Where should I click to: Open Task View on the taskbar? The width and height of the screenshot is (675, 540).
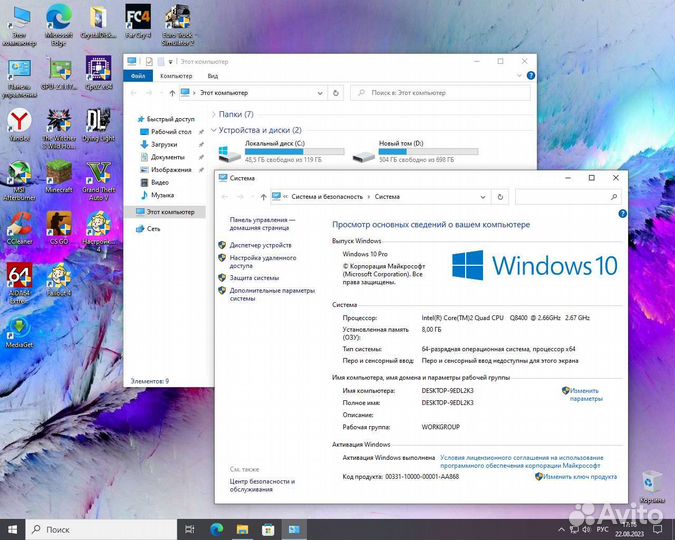point(189,529)
